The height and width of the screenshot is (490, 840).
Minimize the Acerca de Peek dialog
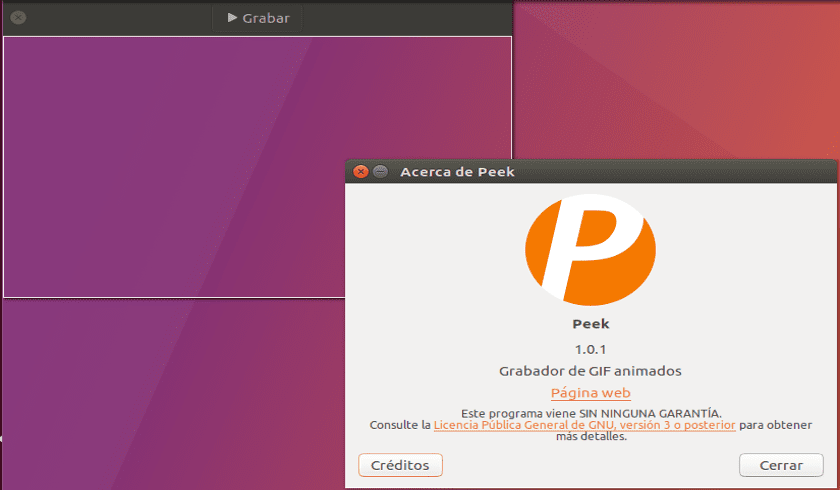(380, 172)
